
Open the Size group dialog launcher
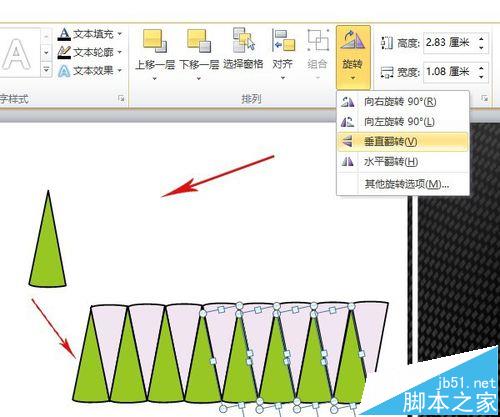pyautogui.click(x=484, y=98)
